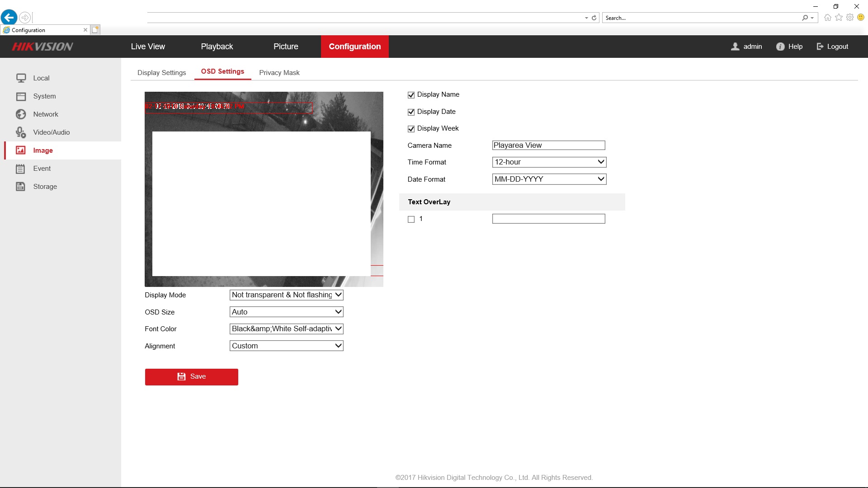Screen dimensions: 868x488
Task: Click the Help info icon
Action: coord(780,47)
